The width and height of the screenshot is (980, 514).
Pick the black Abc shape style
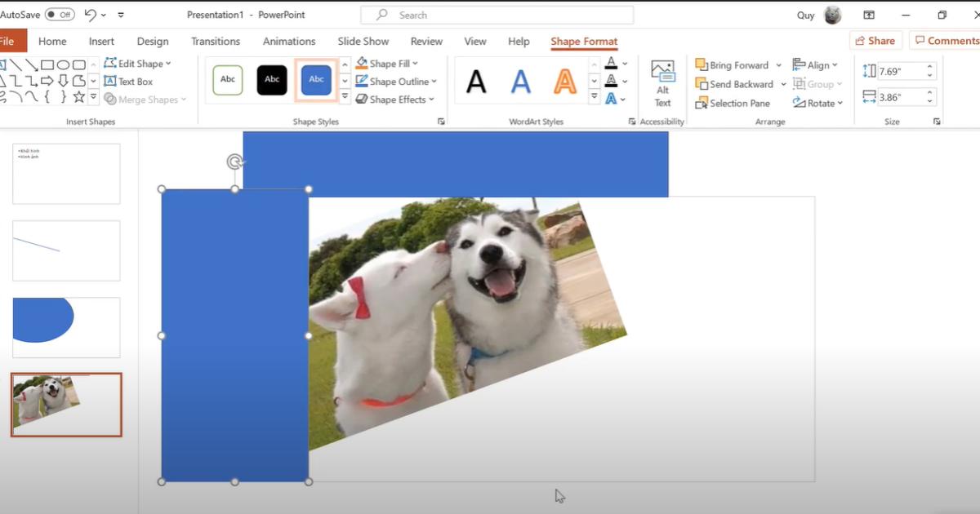272,80
